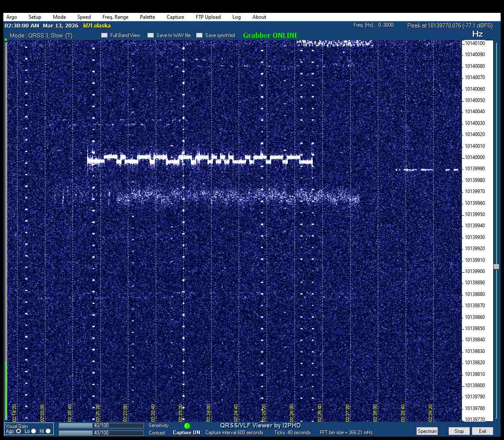This screenshot has height=440, width=504.
Task: Open the Palette menu
Action: [x=147, y=17]
